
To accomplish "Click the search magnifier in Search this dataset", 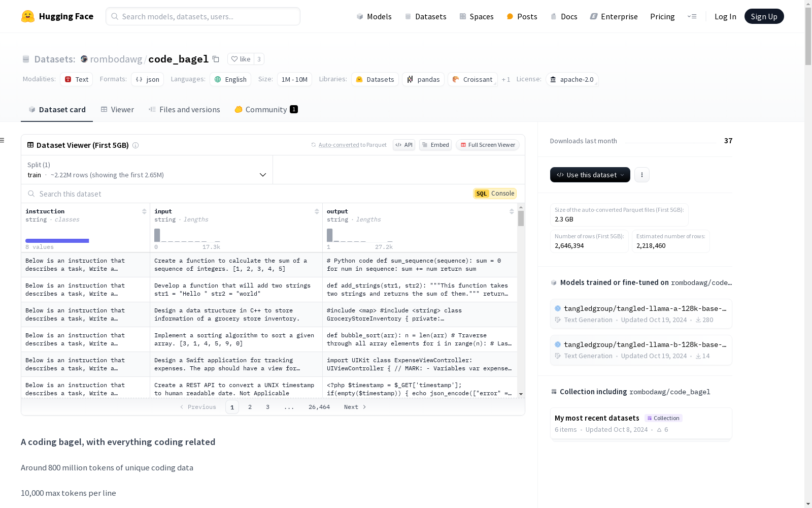I will (x=31, y=194).
